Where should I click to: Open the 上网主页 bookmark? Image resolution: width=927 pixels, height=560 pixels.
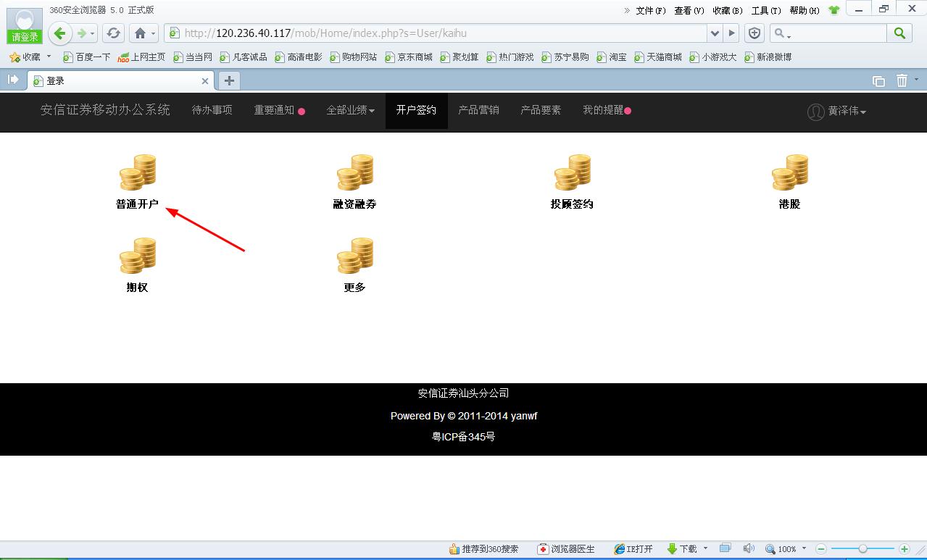click(141, 57)
